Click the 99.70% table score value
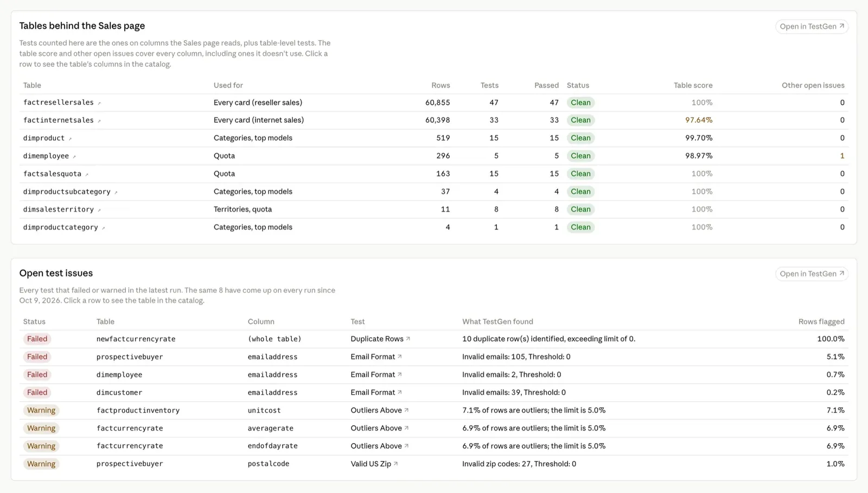Screen dimensions: 868x493 pos(699,138)
